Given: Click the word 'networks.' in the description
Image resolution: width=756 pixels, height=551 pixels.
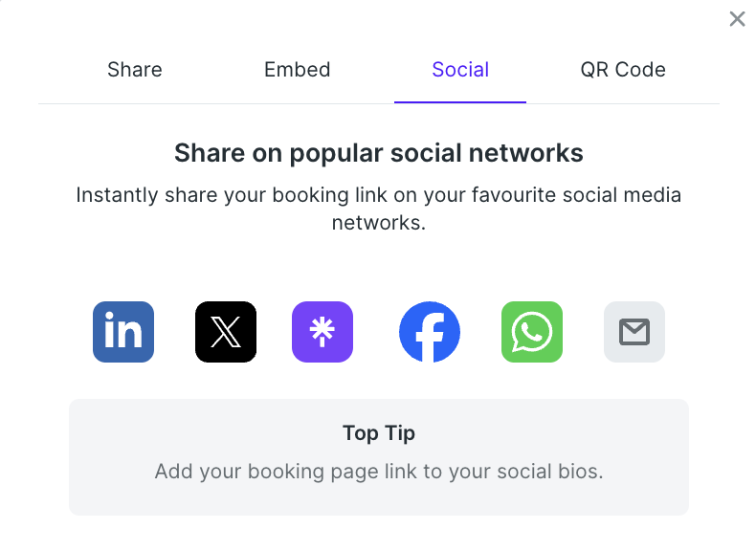Looking at the screenshot, I should (x=379, y=223).
